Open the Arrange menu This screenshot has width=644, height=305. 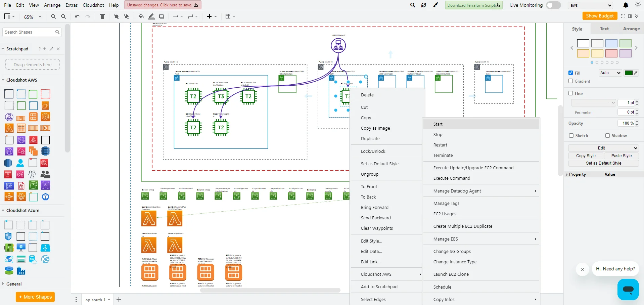(x=52, y=5)
